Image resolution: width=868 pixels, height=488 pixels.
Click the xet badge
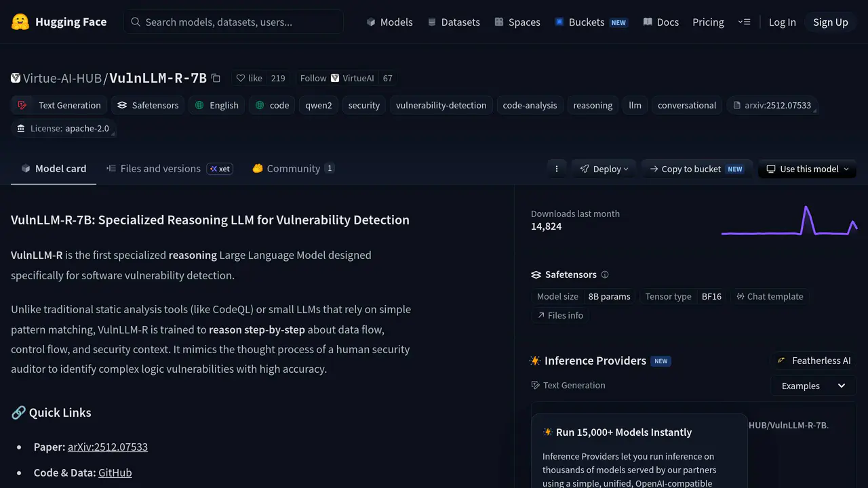(220, 169)
